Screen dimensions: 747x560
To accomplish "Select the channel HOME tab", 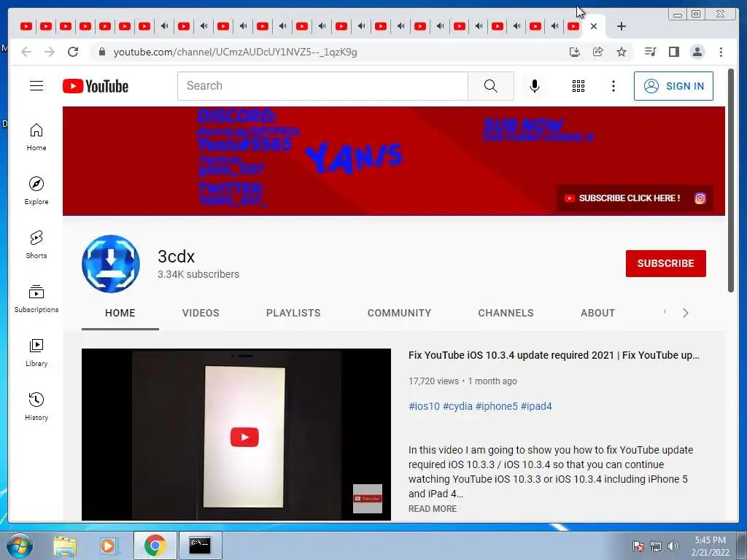I will [x=120, y=313].
